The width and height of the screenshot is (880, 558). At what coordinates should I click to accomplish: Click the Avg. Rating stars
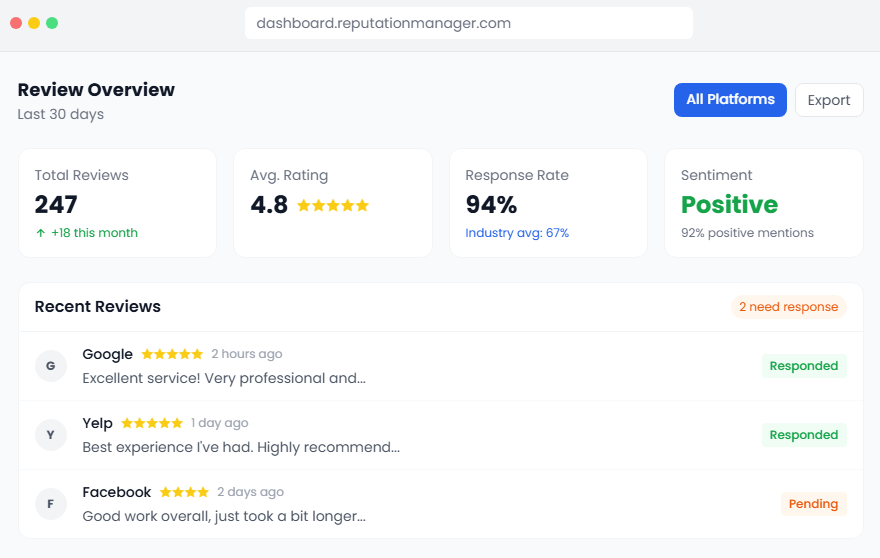click(333, 205)
